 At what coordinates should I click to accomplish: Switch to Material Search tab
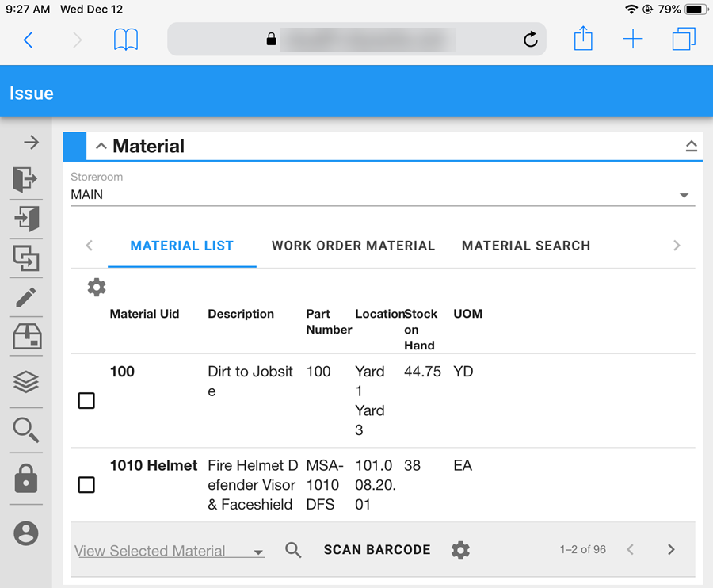(x=526, y=246)
